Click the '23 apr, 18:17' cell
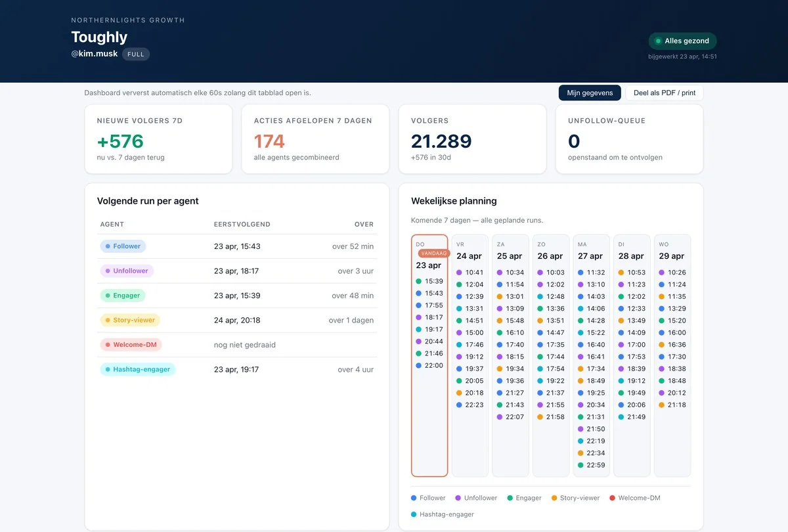788x532 pixels. tap(236, 271)
